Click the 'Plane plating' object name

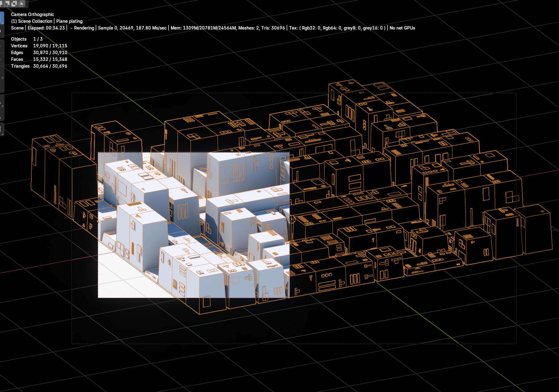(x=69, y=21)
